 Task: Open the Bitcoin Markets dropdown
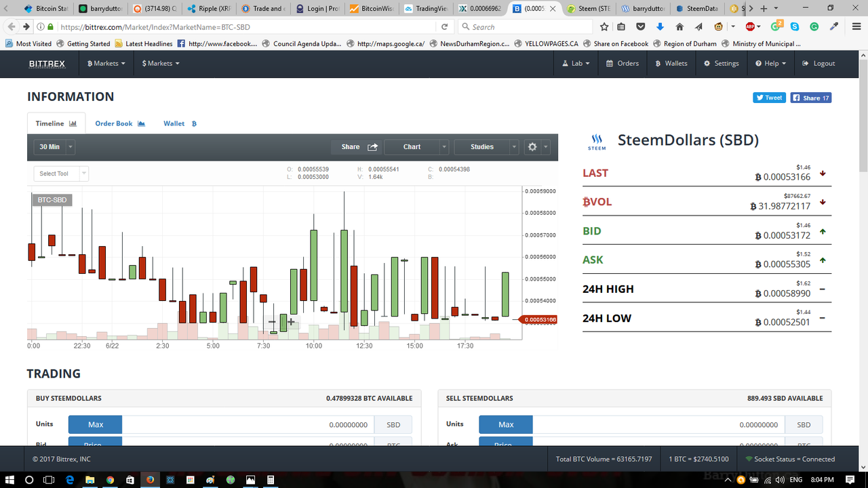pyautogui.click(x=106, y=64)
